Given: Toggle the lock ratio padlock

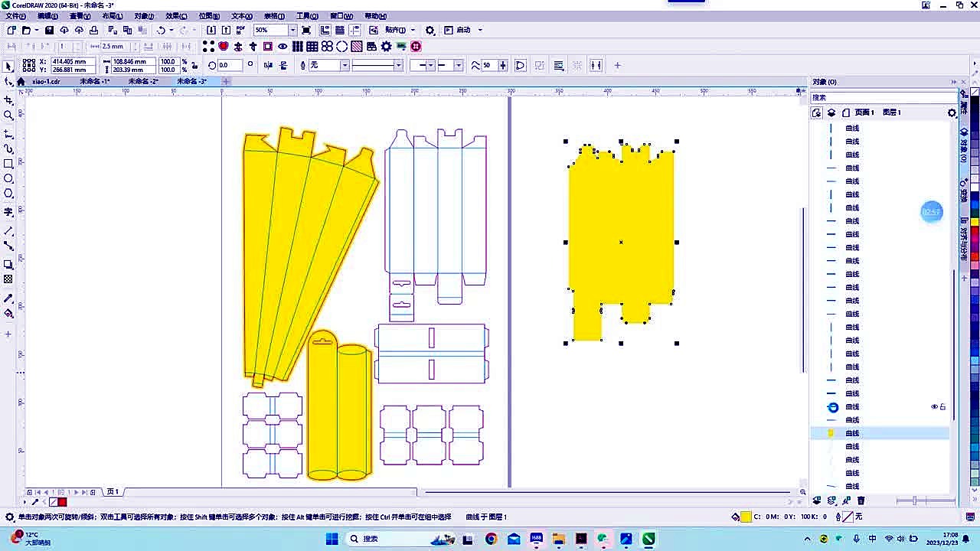Looking at the screenshot, I should [x=194, y=66].
